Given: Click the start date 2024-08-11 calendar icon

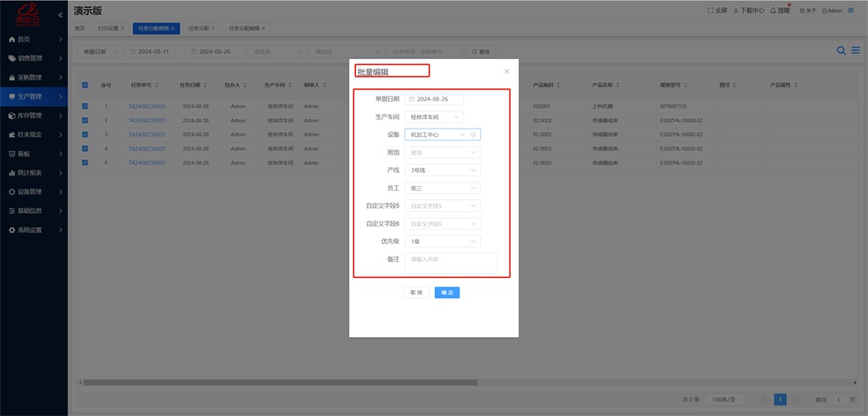Looking at the screenshot, I should point(133,51).
